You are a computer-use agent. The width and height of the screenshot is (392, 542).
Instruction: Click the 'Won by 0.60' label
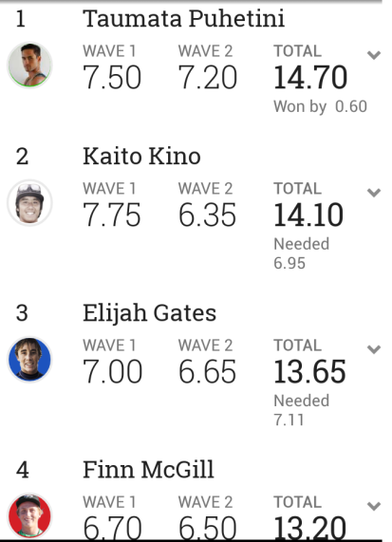320,106
